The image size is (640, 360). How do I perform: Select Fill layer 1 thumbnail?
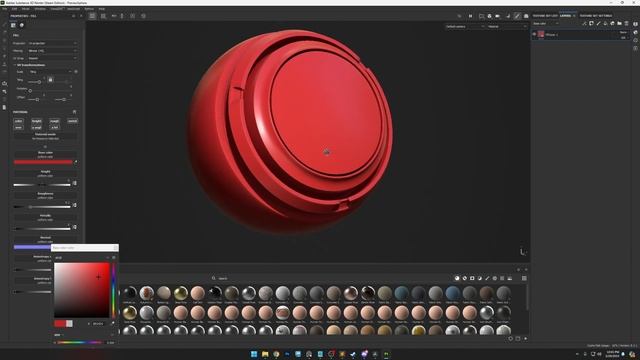pos(541,34)
